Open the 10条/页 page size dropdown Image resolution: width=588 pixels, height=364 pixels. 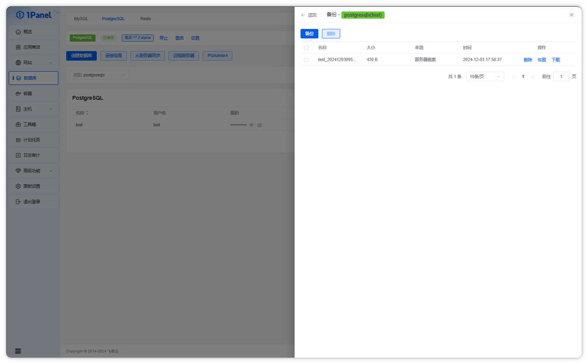485,76
